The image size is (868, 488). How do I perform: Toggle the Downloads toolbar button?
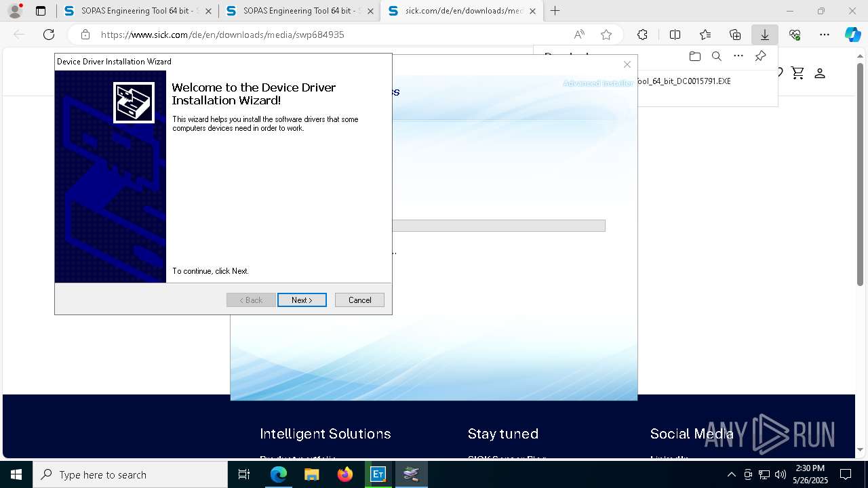click(x=765, y=35)
